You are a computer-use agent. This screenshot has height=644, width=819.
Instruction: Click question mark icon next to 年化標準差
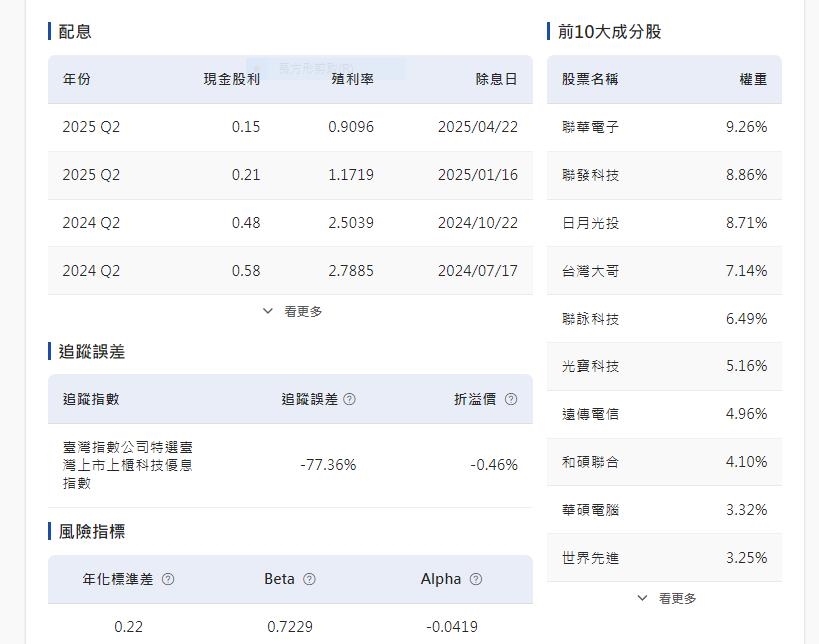tap(168, 579)
